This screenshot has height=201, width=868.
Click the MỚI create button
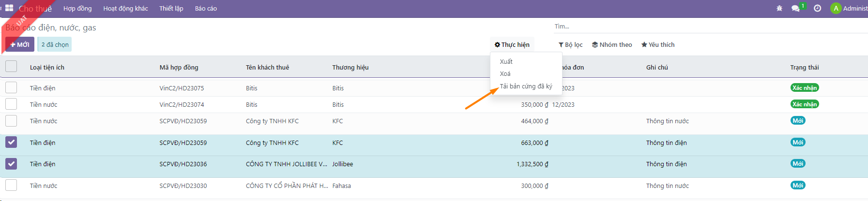pyautogui.click(x=20, y=44)
